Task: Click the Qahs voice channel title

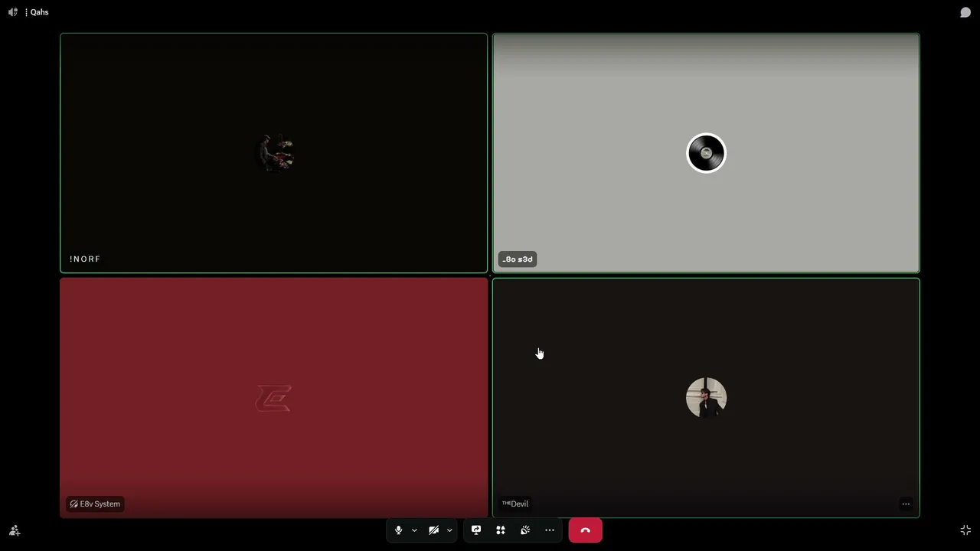Action: coord(39,12)
